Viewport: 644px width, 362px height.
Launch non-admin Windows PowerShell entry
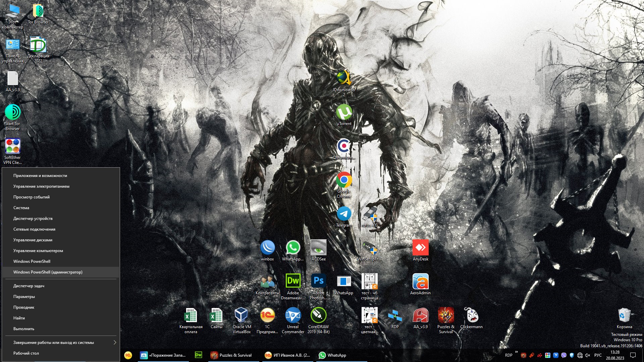pos(61,261)
